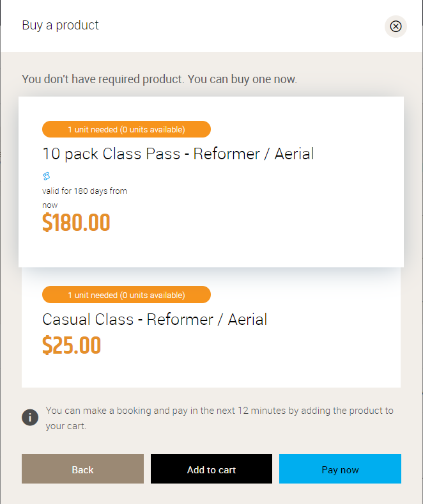Image resolution: width=423 pixels, height=504 pixels.
Task: Click the 'You don't have required product' message
Action: (159, 80)
